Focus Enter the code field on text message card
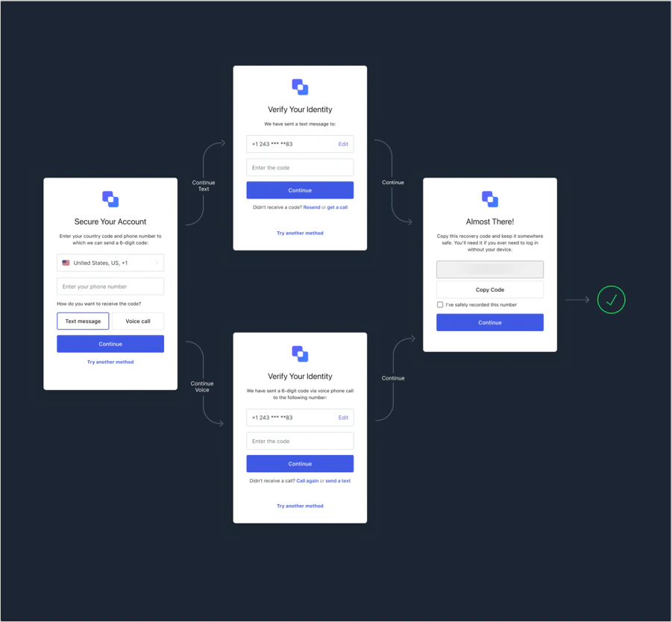The image size is (672, 622). point(300,168)
